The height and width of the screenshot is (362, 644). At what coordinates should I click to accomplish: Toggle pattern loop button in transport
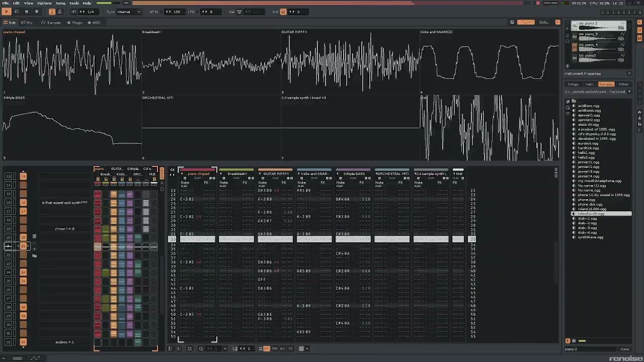17,12
